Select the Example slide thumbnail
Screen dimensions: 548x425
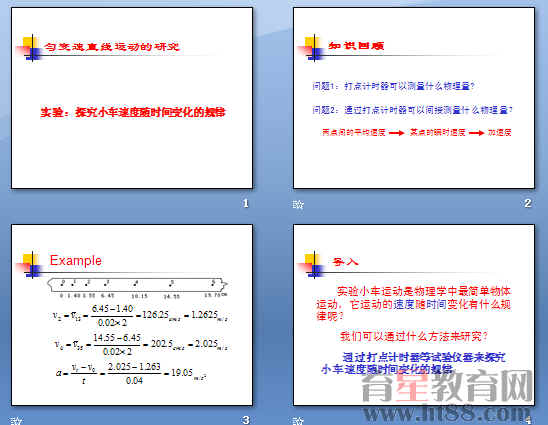[x=132, y=315]
